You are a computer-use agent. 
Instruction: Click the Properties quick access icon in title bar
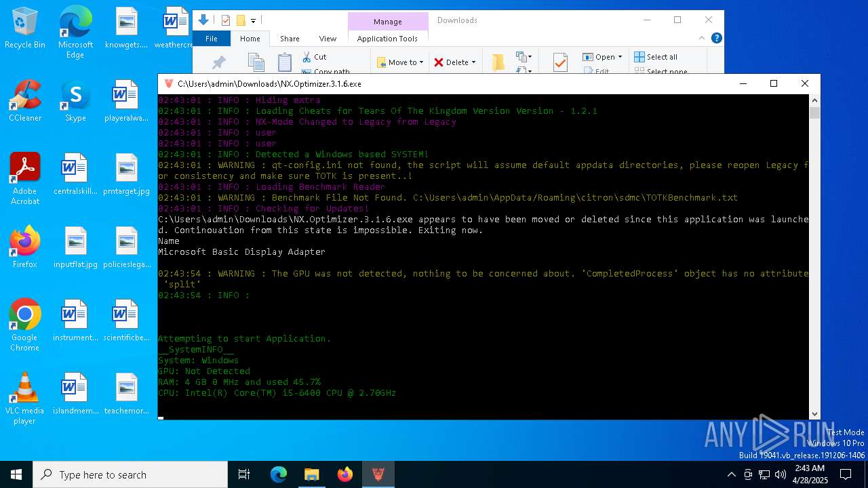pos(226,20)
